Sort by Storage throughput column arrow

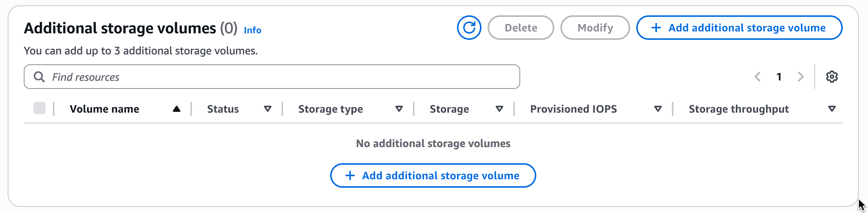[832, 109]
